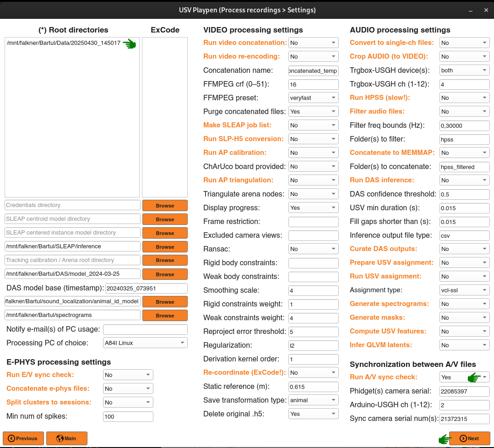The height and width of the screenshot is (448, 494).
Task: Open Generate masks dropdown
Action: [464, 317]
